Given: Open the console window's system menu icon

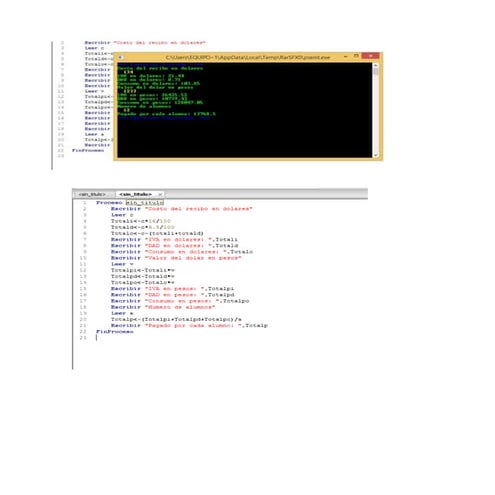Looking at the screenshot, I should (121, 57).
